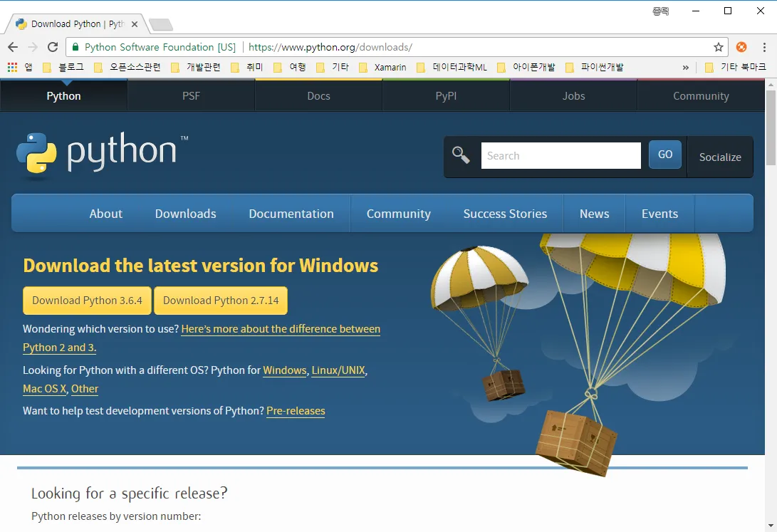Click the vertical scrollbar thumb
Screen dimensions: 777x532
[x=771, y=127]
